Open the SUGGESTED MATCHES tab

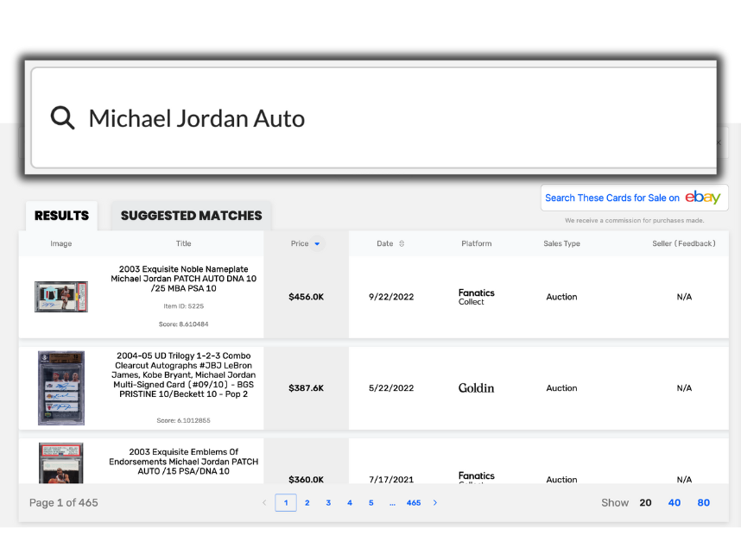click(x=191, y=216)
